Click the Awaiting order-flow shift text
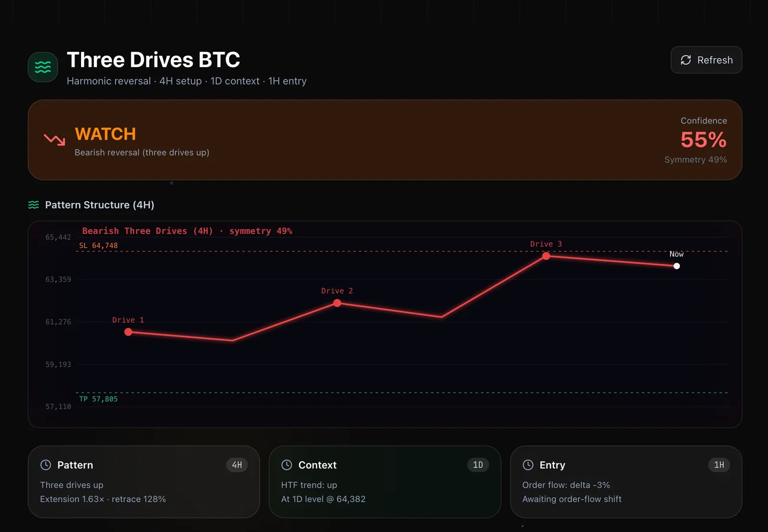This screenshot has width=768, height=532. click(572, 499)
